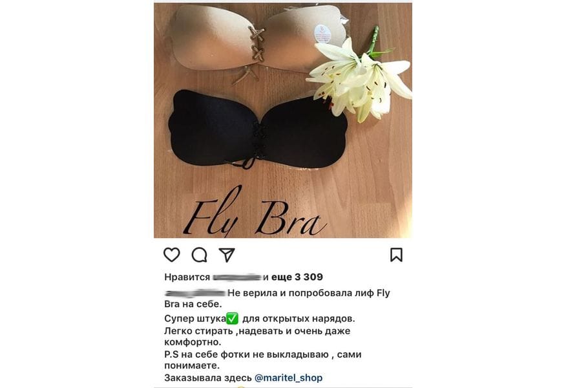Screen dimensions: 588x388
Task: Open the blurred author name before the caption
Action: point(195,293)
